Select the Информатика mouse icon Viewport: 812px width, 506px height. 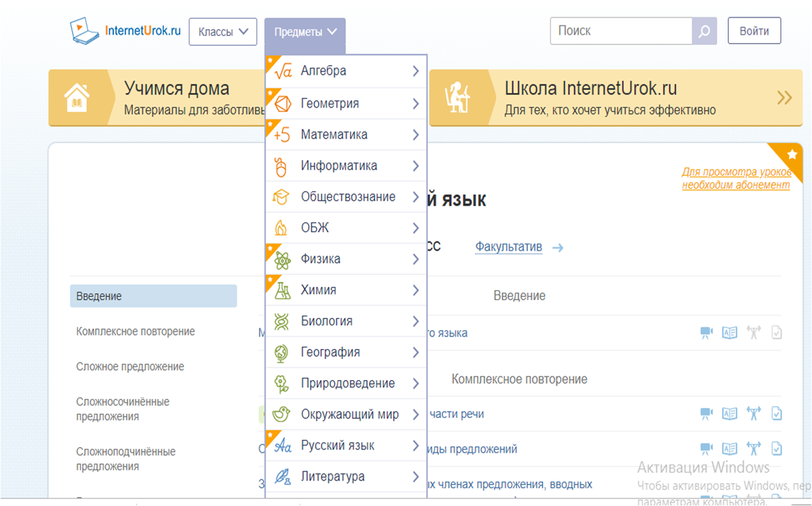click(x=281, y=166)
